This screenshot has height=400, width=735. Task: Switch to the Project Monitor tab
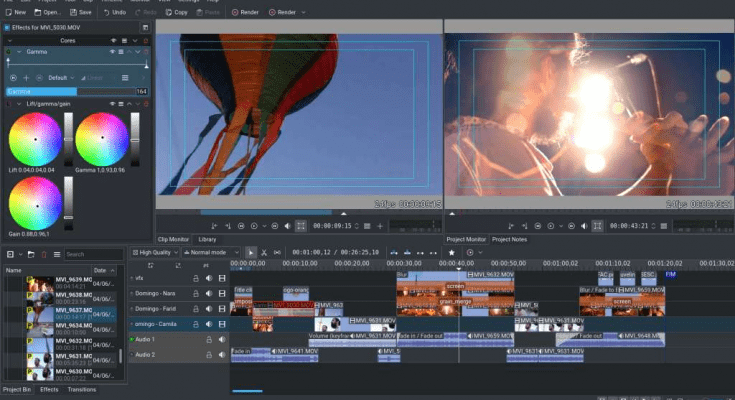466,239
